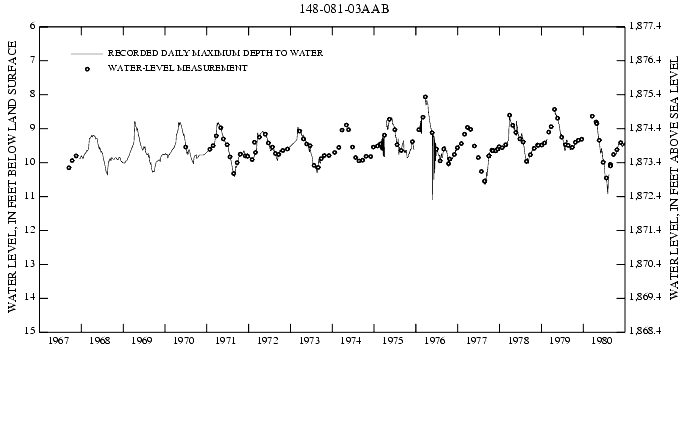Click the circle marker icon in the legend

[87, 68]
